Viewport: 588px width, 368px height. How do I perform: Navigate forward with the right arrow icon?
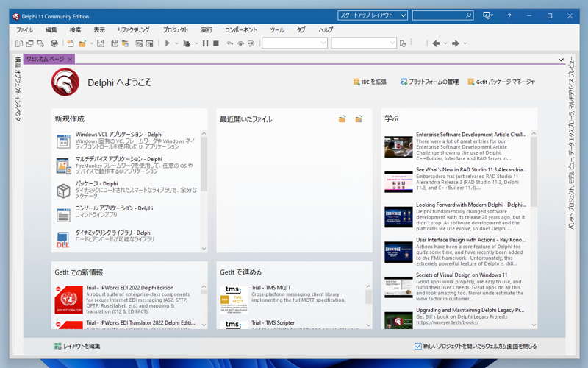click(x=455, y=43)
